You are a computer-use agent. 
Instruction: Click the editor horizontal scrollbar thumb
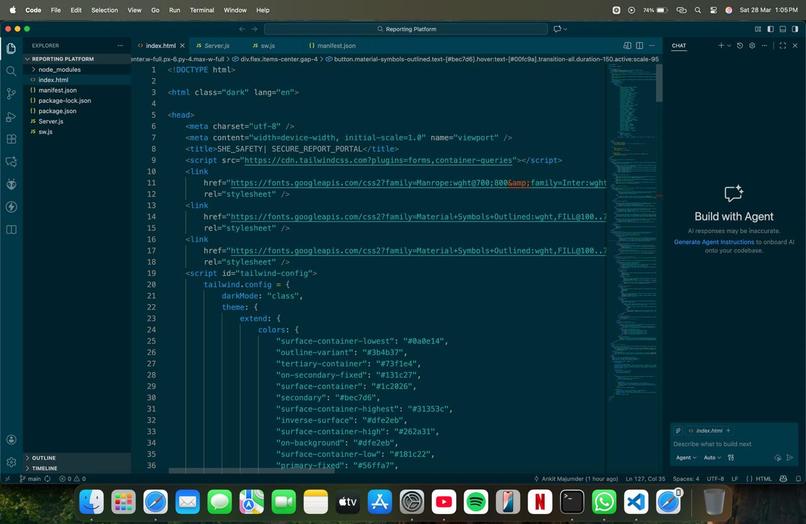click(x=251, y=470)
